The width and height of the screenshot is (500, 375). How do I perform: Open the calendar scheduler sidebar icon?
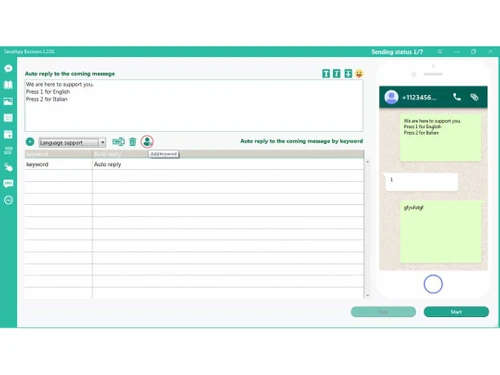pos(8,134)
